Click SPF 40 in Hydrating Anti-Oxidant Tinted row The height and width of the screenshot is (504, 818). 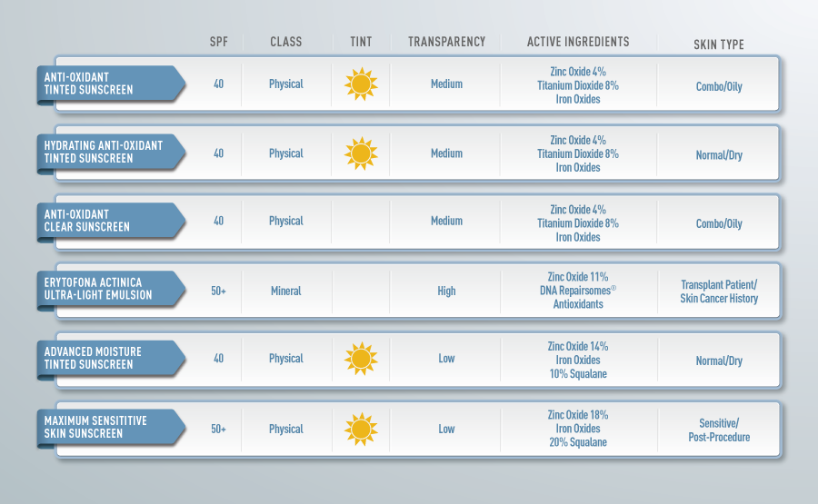pos(218,153)
